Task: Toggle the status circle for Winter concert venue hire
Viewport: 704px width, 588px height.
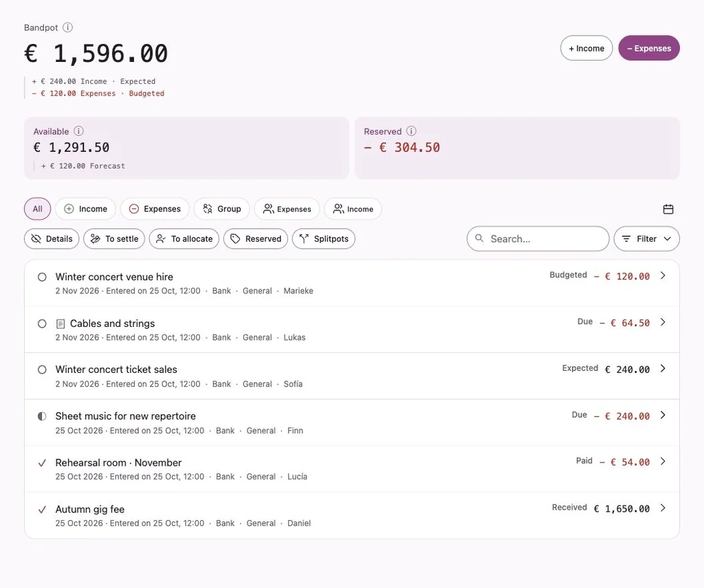Action: pyautogui.click(x=42, y=278)
